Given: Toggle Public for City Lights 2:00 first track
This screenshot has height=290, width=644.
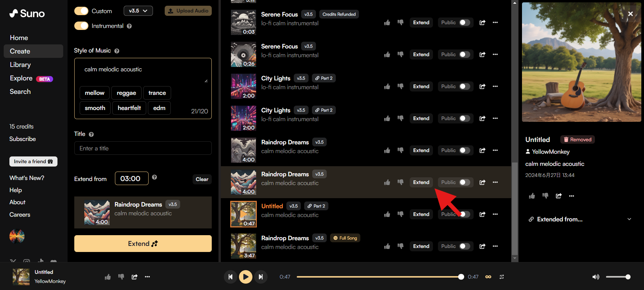Looking at the screenshot, I should pos(465,86).
